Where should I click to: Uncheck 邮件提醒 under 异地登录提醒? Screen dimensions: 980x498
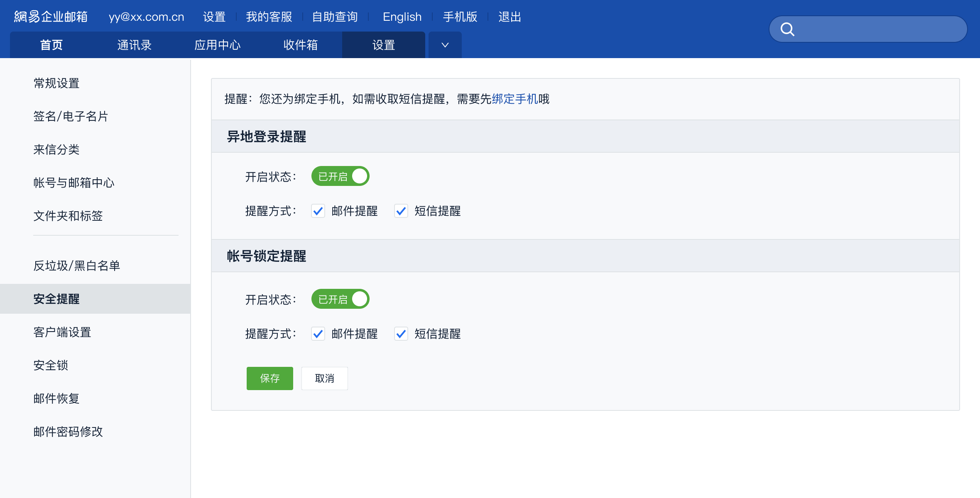(318, 211)
